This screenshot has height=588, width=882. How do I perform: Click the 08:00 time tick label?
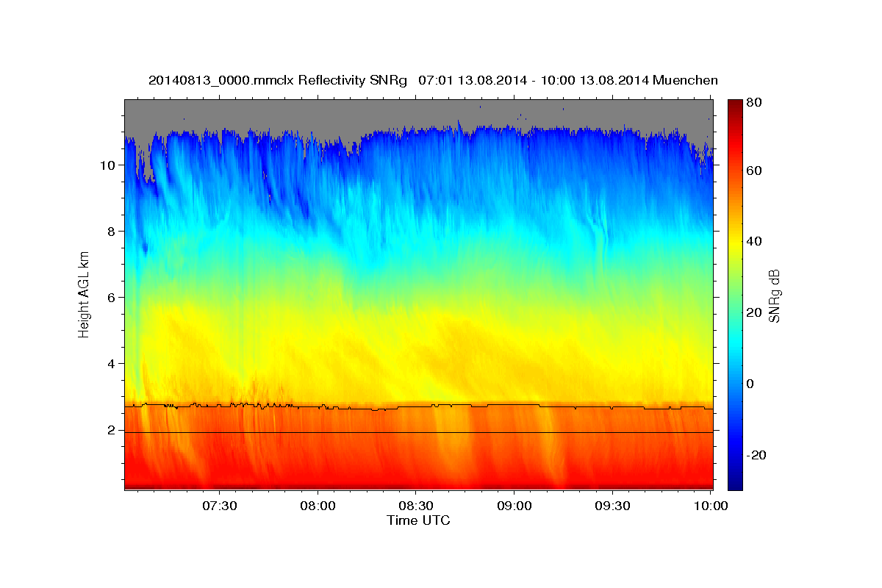tap(318, 506)
